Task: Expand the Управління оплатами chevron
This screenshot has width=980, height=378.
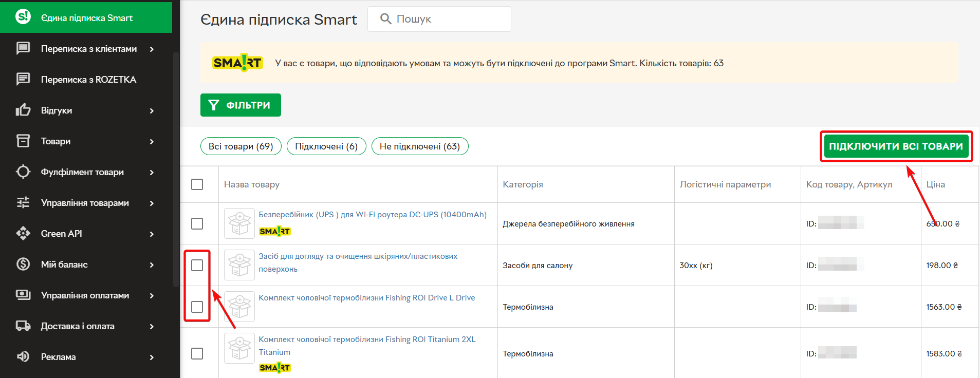Action: (x=152, y=295)
